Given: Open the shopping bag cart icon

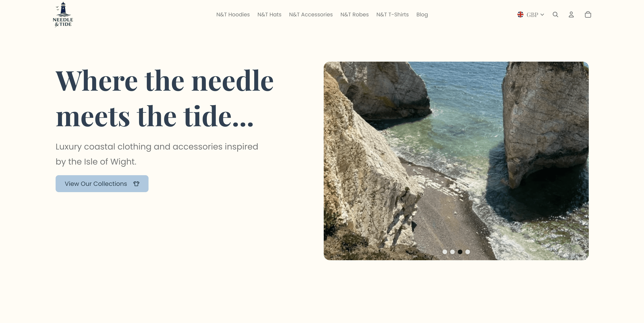Looking at the screenshot, I should [588, 14].
